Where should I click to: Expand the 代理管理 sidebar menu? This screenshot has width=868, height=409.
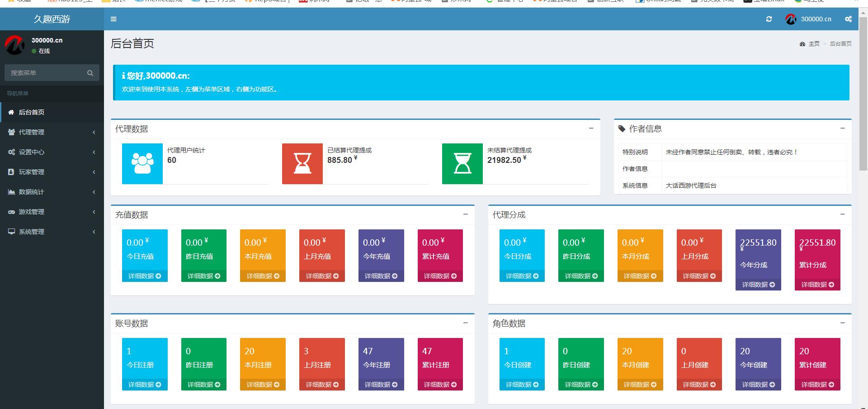coord(52,132)
